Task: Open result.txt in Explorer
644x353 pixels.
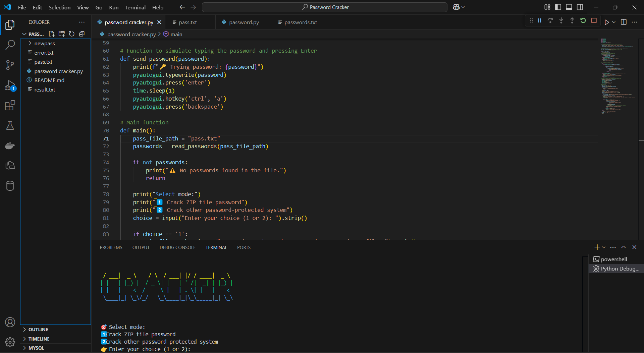Action: click(45, 90)
